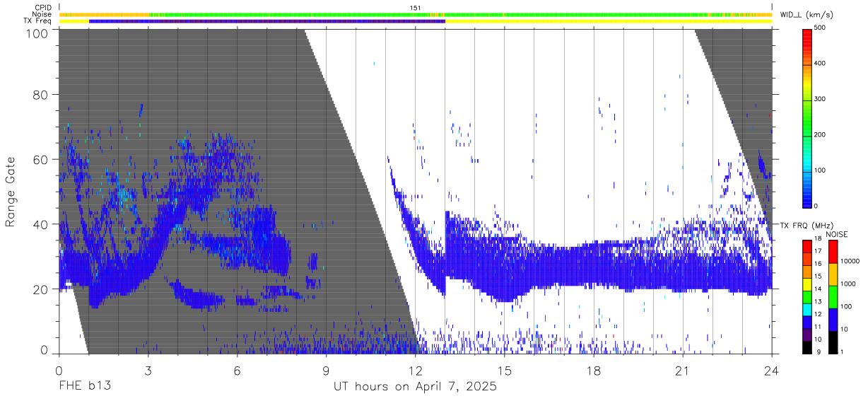This screenshot has height=401, width=868.
Task: Click the Noise row label
Action: 42,14
